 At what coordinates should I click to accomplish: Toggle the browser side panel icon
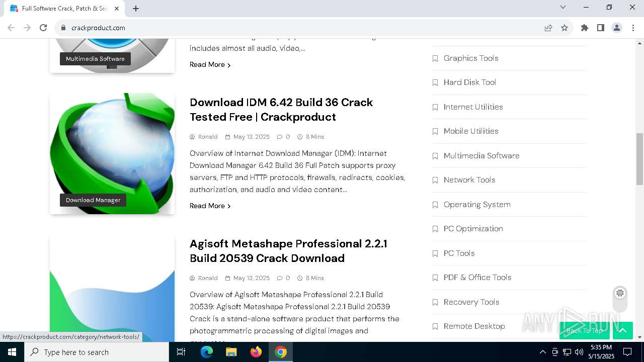601,28
